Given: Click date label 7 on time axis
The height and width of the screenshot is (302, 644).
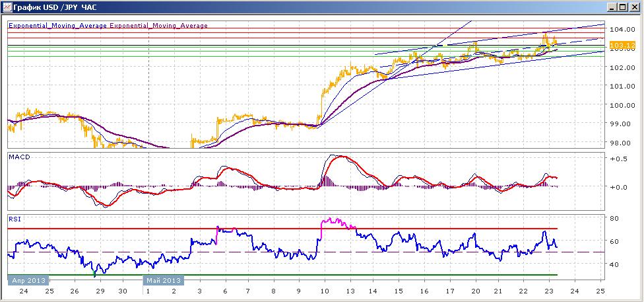Looking at the screenshot, I should point(248,291).
